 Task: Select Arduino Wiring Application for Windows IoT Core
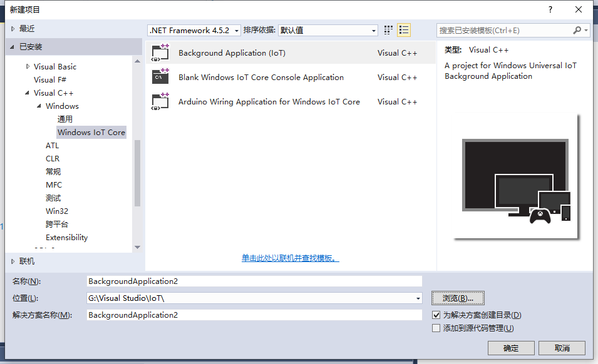click(x=269, y=102)
